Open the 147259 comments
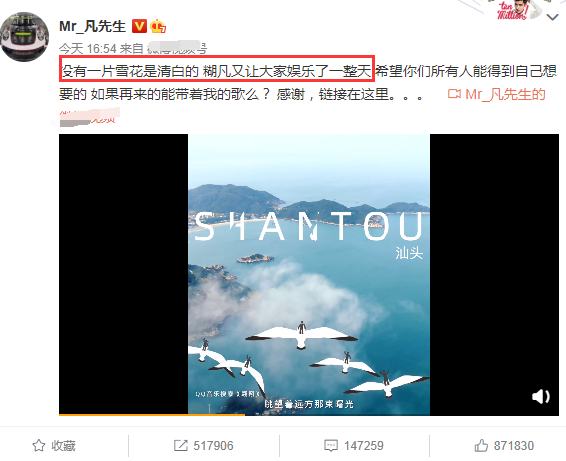The height and width of the screenshot is (461, 566). [x=363, y=445]
